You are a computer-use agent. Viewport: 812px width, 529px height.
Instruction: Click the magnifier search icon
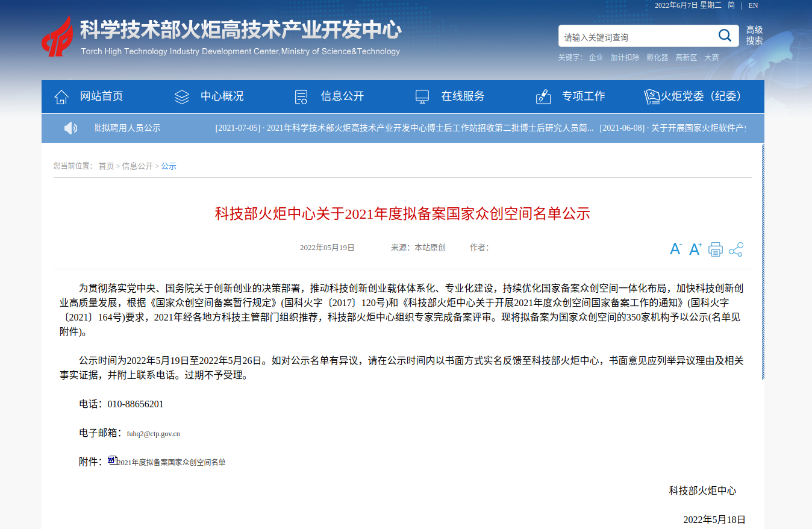click(725, 36)
